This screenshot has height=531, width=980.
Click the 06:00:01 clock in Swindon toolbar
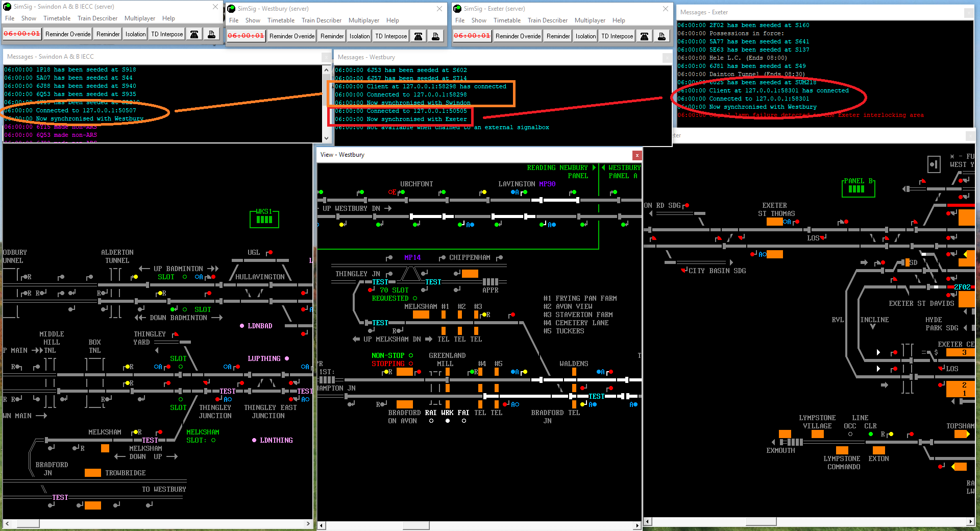22,34
